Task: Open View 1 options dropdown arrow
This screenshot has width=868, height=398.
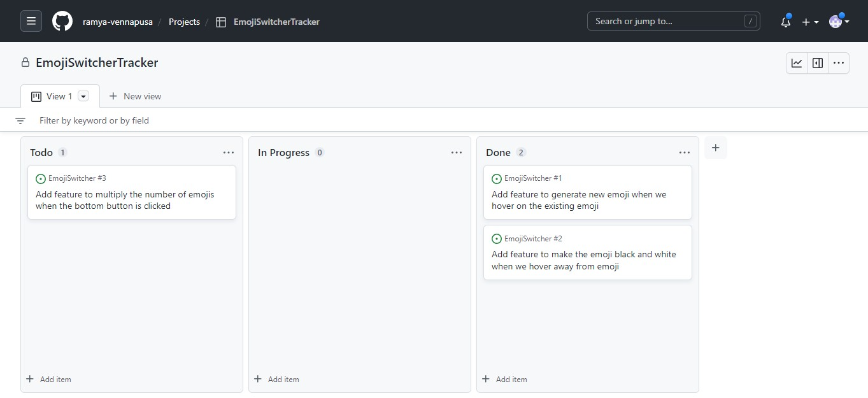Action: click(83, 96)
